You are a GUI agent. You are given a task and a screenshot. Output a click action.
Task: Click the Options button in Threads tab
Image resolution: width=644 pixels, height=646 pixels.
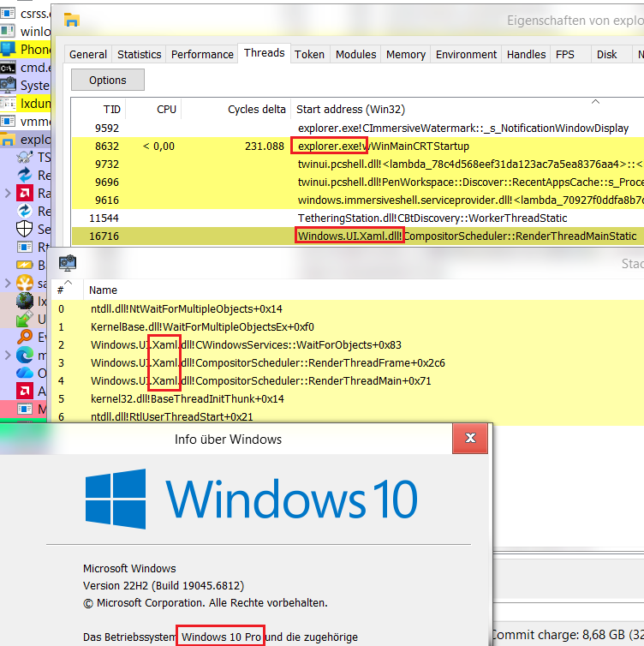pos(107,80)
